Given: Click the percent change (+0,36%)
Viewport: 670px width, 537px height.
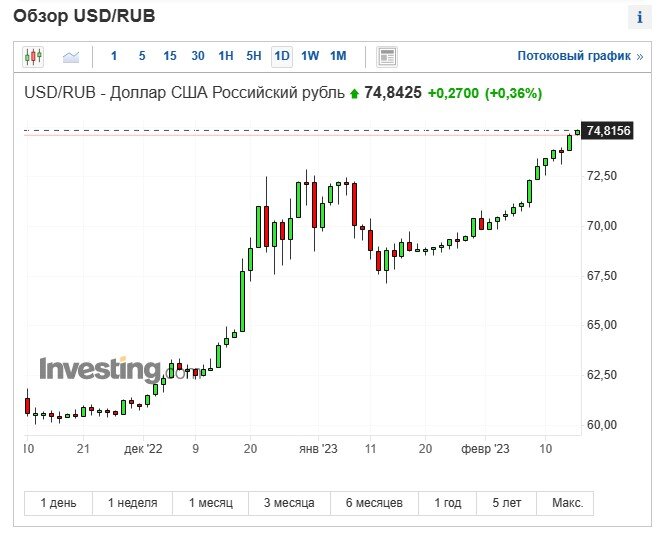Looking at the screenshot, I should pyautogui.click(x=513, y=93).
